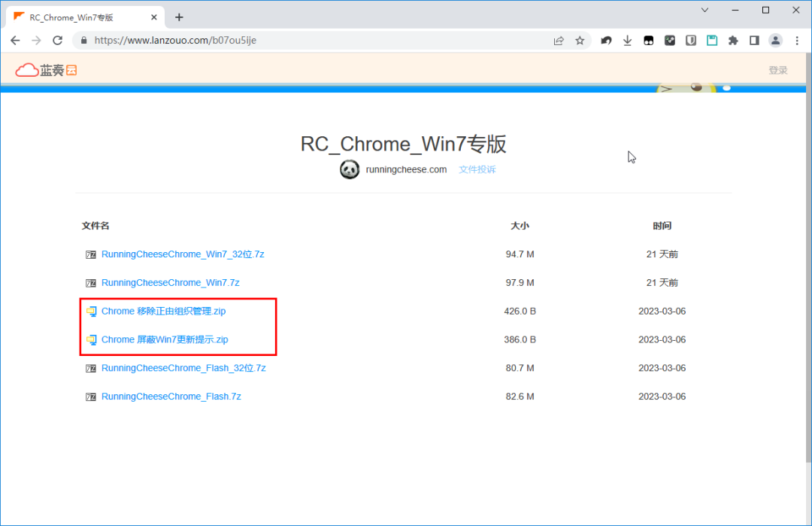
Task: Reload the current page
Action: [57, 41]
